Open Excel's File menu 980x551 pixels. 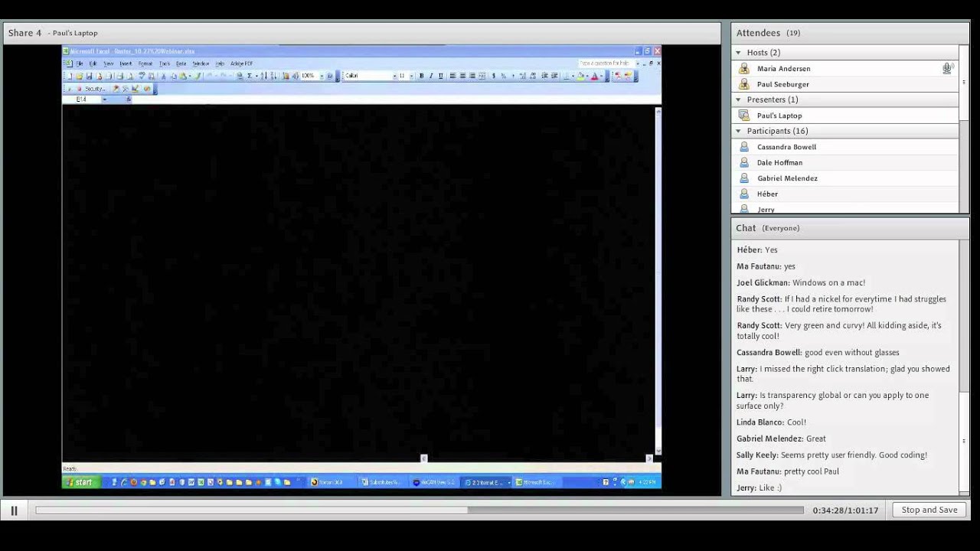tap(79, 64)
